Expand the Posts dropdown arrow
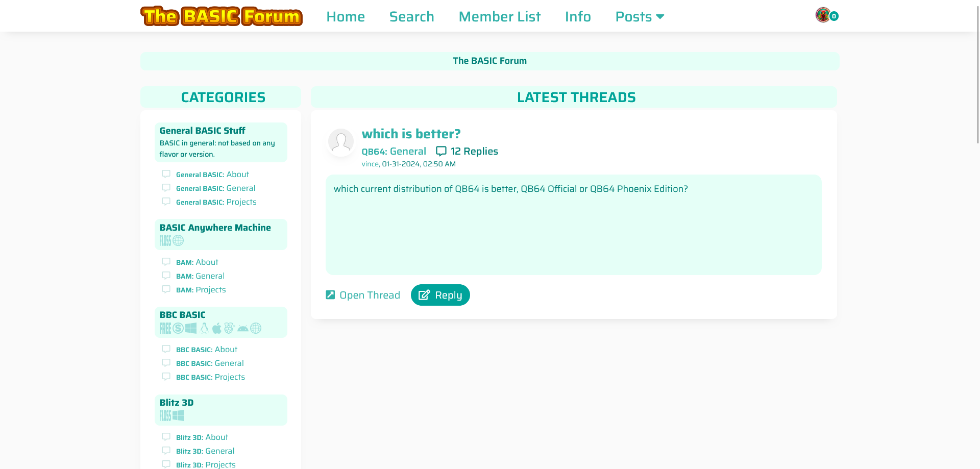The image size is (980, 469). pyautogui.click(x=660, y=17)
